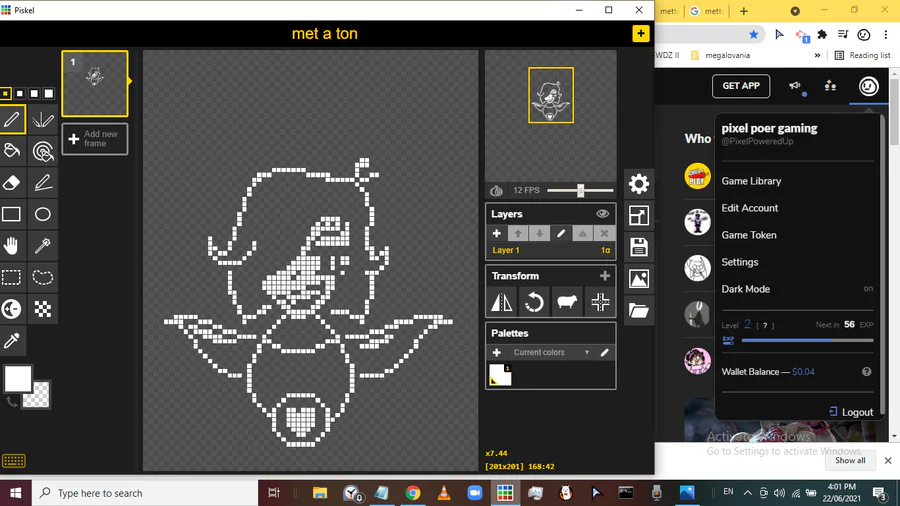Open Piskel Preferences gear icon

tap(639, 184)
